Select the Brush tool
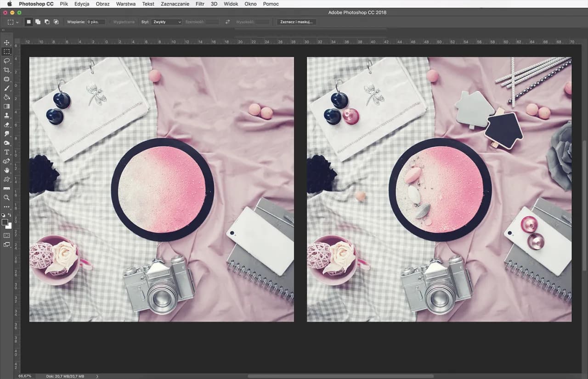Viewport: 588px width, 379px height. click(7, 88)
